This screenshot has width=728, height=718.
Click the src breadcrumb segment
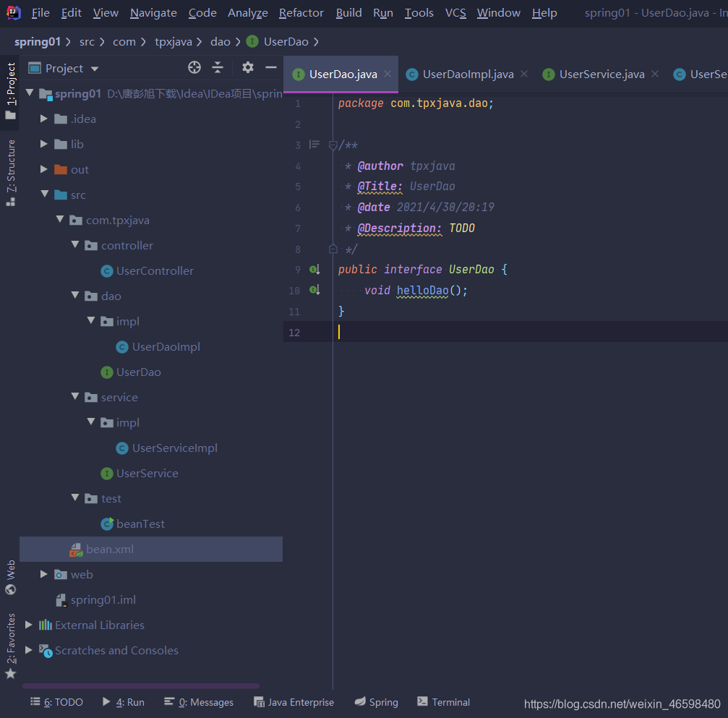87,42
